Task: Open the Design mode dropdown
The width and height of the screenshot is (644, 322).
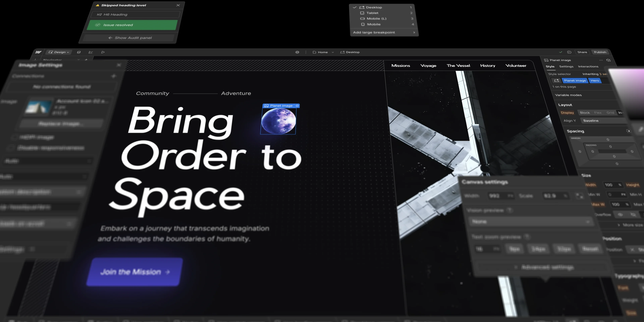Action: coord(59,52)
